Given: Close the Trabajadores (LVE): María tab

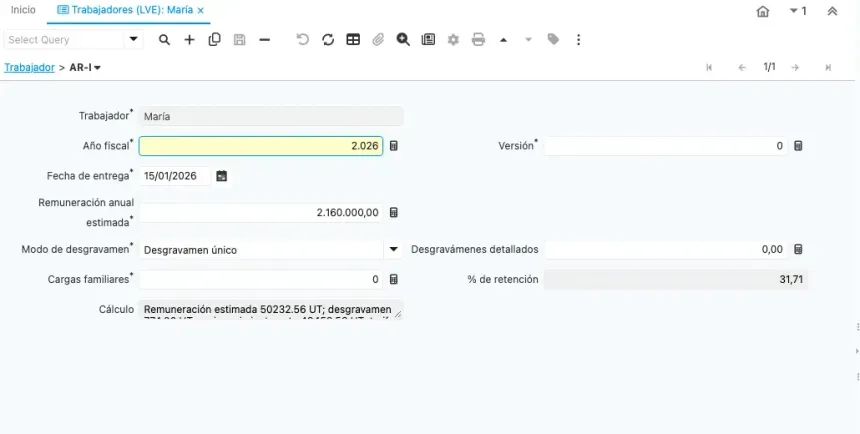Looking at the screenshot, I should tap(201, 10).
